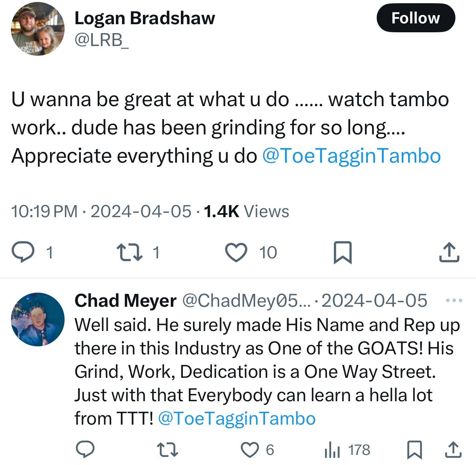
Task: Bookmark Chad Meyer's reply
Action: 414,450
